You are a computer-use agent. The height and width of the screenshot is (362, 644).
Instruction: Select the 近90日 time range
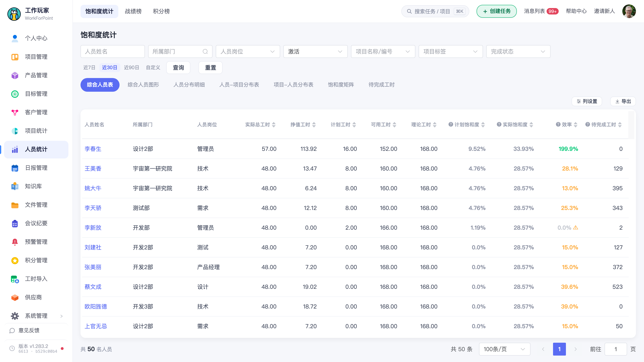click(131, 67)
